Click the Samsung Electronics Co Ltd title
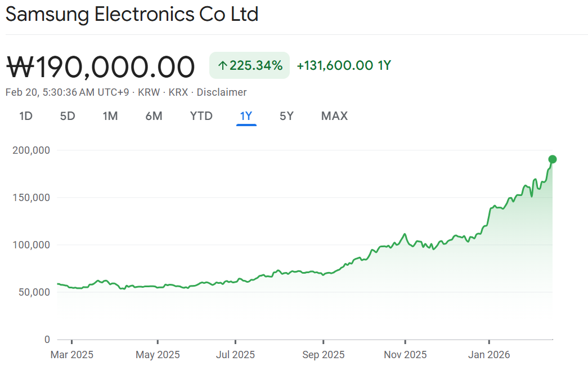 (132, 15)
